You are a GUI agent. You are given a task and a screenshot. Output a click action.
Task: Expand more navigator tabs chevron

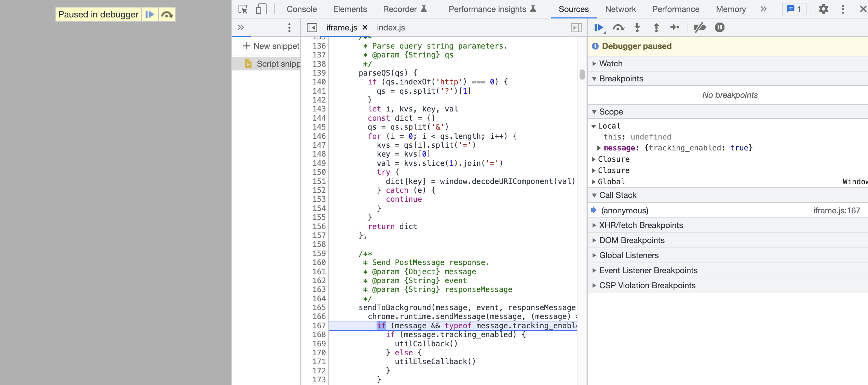coord(241,27)
